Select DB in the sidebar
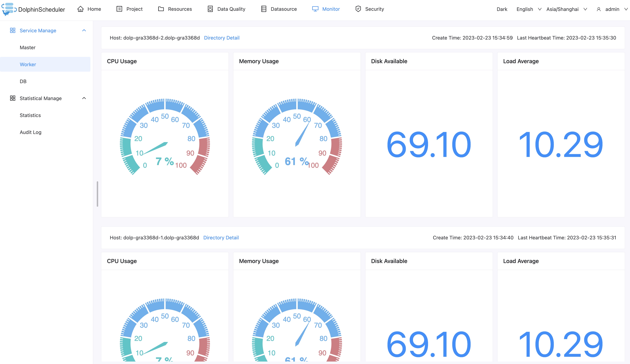This screenshot has width=630, height=364. tap(23, 81)
